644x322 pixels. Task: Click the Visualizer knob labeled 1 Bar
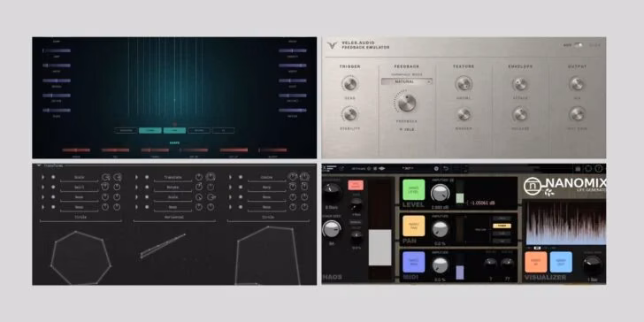pyautogui.click(x=593, y=265)
